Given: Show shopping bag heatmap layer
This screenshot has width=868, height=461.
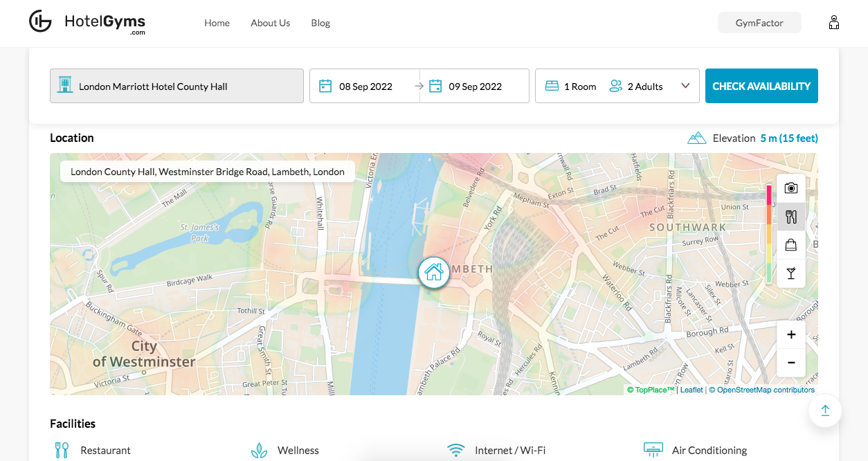Looking at the screenshot, I should click(791, 245).
